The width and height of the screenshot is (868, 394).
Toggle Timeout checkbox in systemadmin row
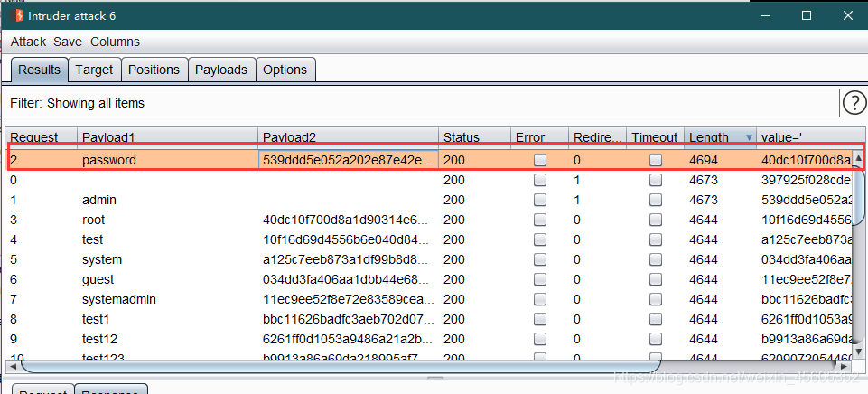pos(656,300)
